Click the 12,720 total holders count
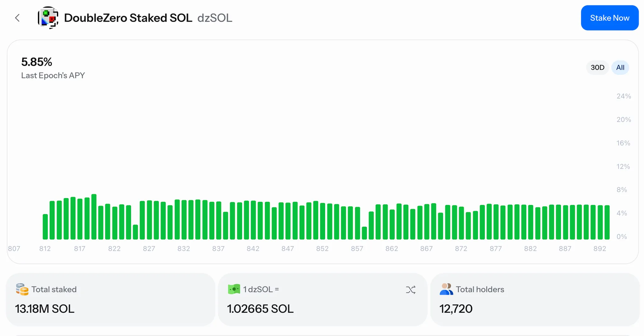Screen dimensions: 644x336 [456, 309]
